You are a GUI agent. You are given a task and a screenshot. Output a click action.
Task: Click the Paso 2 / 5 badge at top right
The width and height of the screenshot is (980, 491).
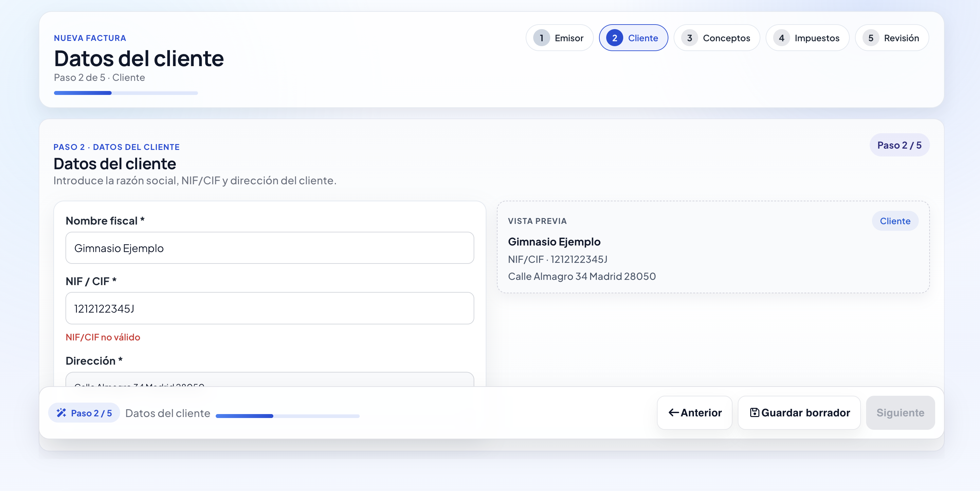[899, 145]
